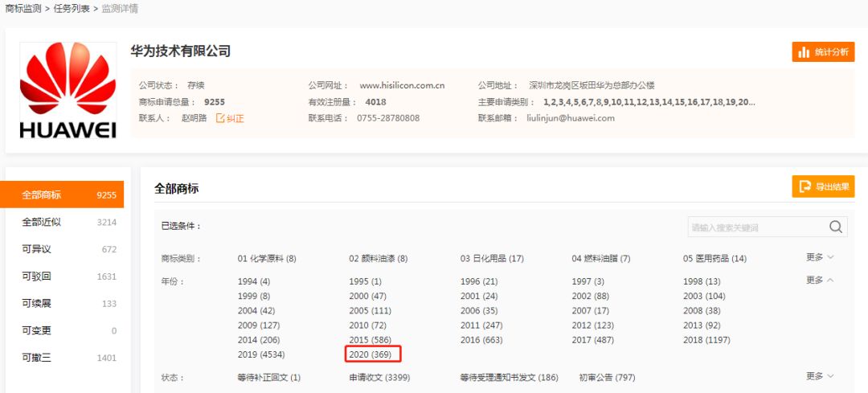Viewport: 868px width, 393px height.
Task: Filter by year 1996 (21)
Action: coord(479,282)
